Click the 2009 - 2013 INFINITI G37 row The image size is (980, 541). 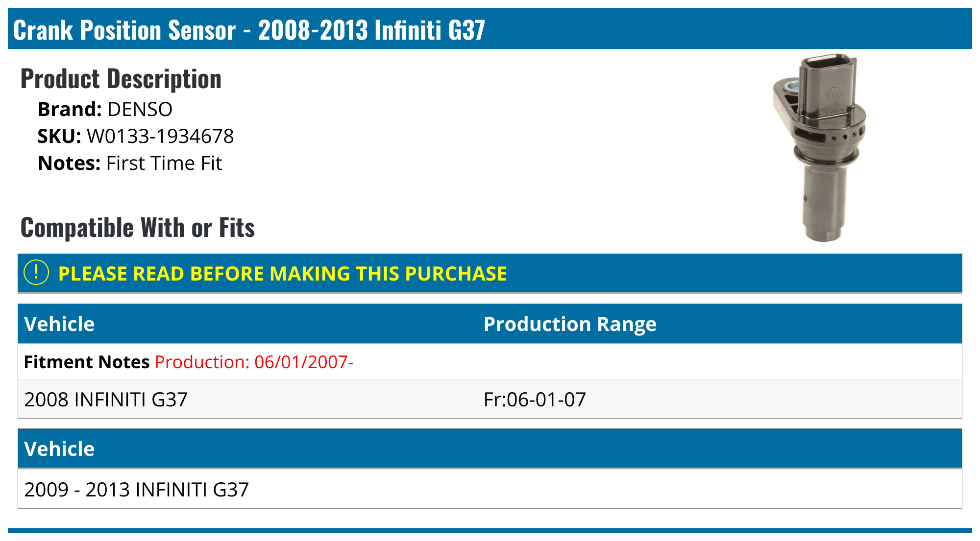pos(136,489)
